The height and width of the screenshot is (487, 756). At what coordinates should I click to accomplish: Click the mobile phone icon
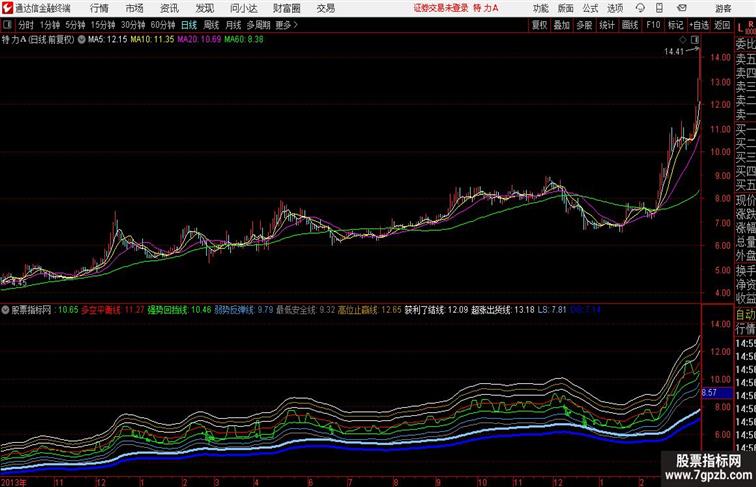click(660, 8)
